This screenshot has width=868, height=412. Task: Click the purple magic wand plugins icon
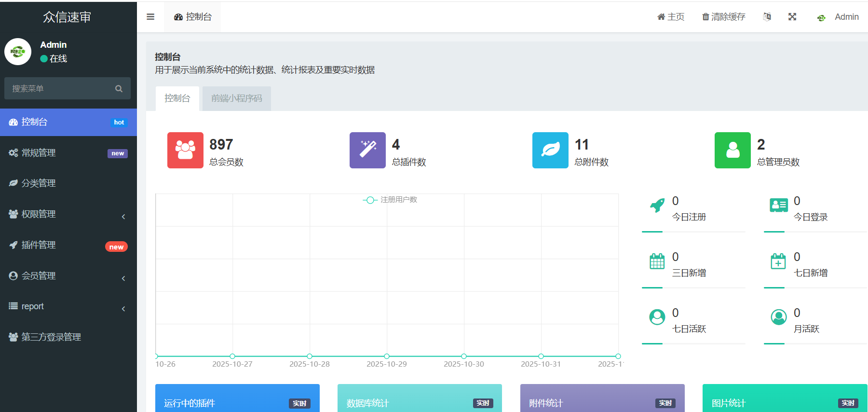[367, 150]
